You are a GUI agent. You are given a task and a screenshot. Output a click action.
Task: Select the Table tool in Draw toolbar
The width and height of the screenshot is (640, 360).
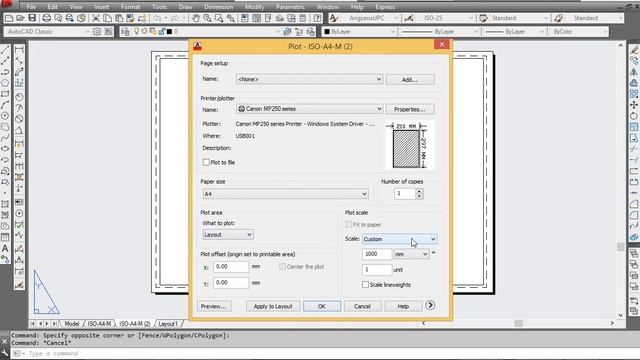tap(5, 237)
